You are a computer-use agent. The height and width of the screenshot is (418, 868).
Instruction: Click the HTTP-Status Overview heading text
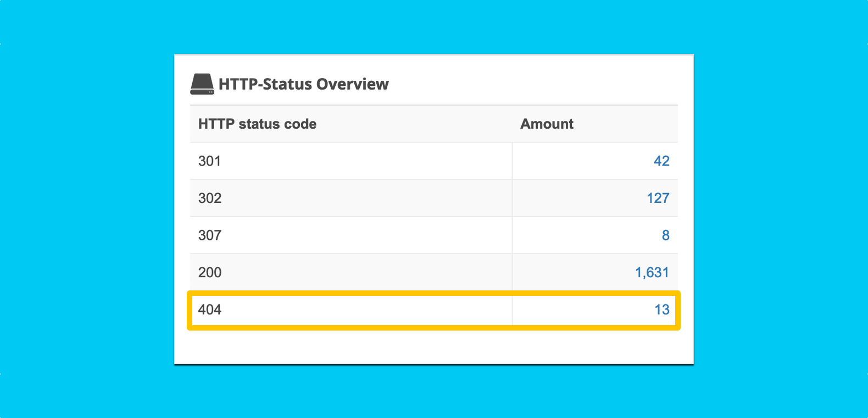[303, 84]
